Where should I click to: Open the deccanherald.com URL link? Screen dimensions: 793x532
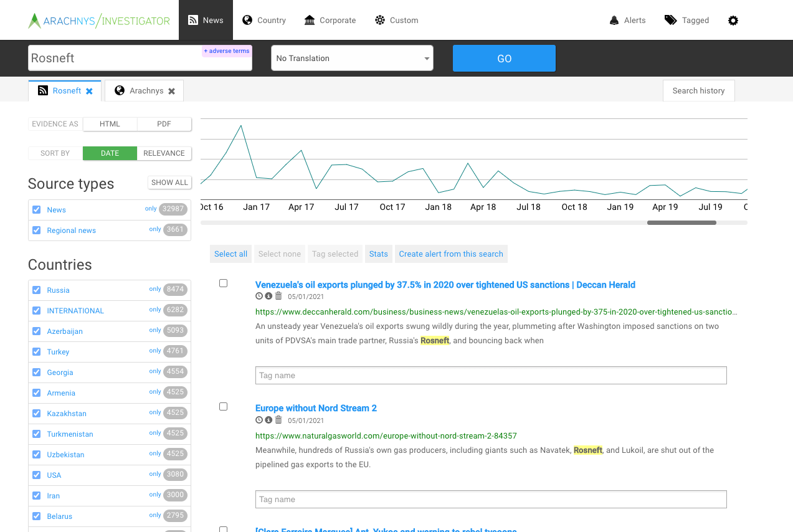pos(496,311)
